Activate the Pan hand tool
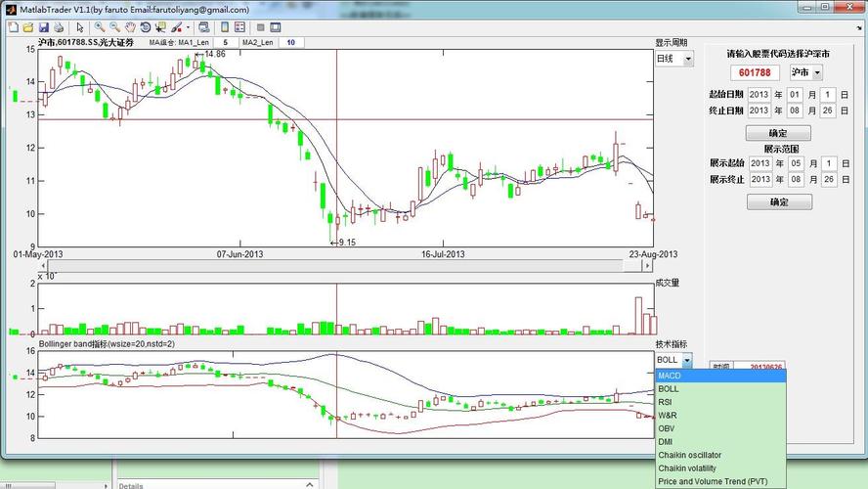Viewport: 868px width, 489px height. pos(130,27)
